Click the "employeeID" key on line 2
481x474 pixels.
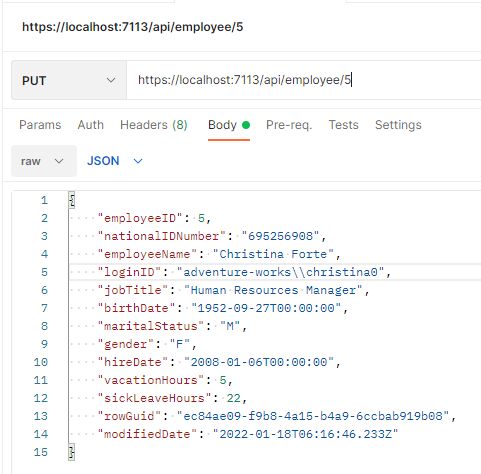coord(140,218)
